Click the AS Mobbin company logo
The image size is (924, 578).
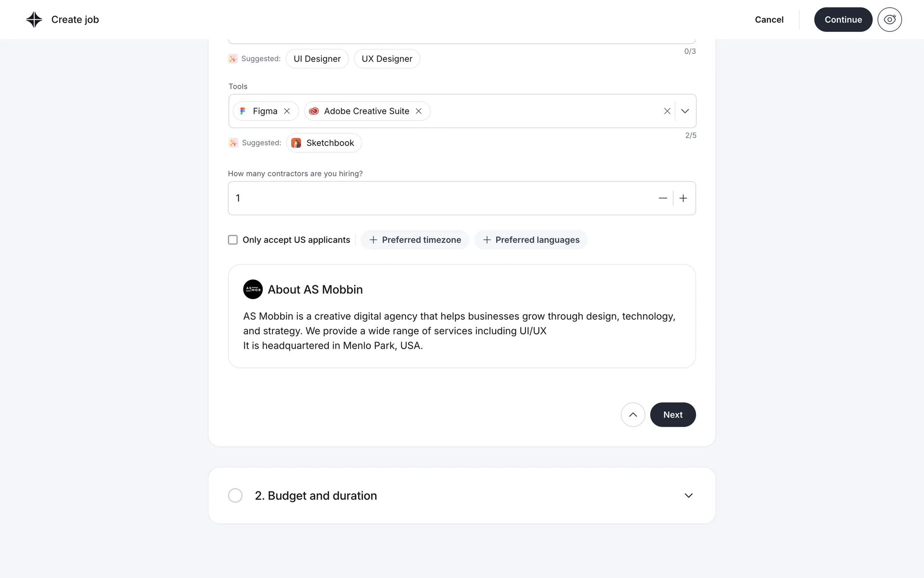[253, 289]
